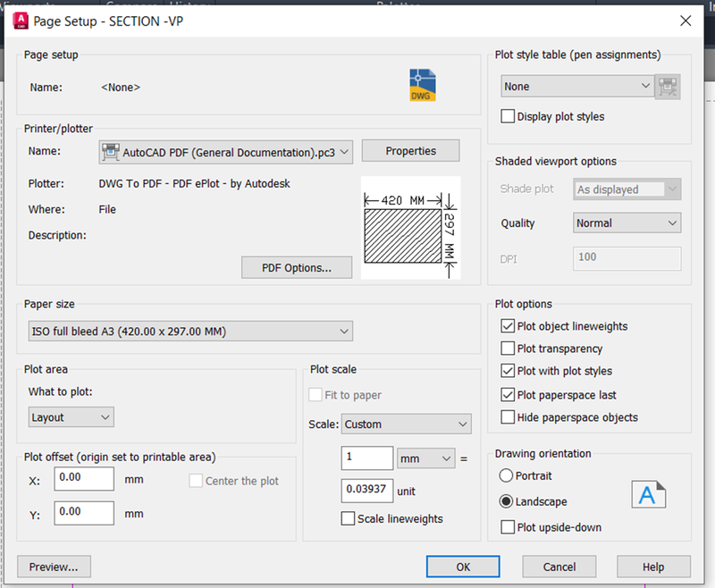
Task: Enable Display plot styles checkbox
Action: click(x=508, y=116)
